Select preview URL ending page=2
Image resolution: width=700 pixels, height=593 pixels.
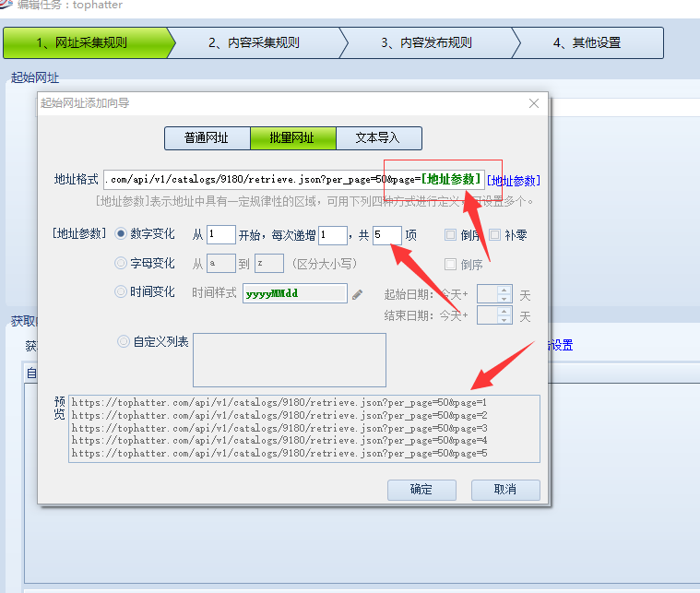point(279,415)
